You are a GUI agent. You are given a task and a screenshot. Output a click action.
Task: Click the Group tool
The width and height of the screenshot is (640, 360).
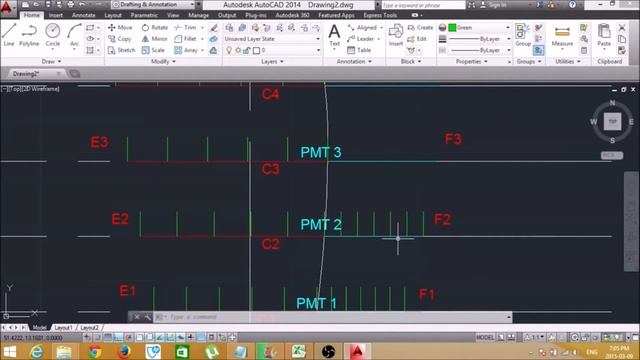point(522,35)
